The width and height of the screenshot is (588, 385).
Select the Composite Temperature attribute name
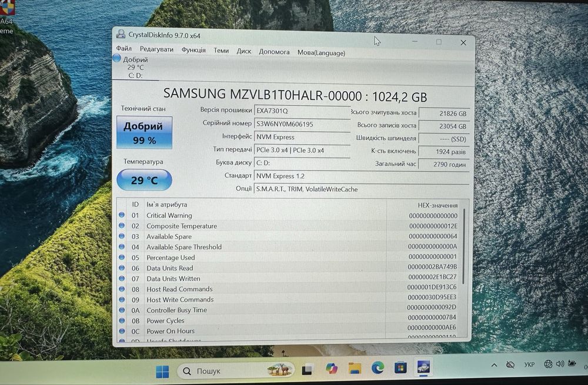tap(182, 226)
